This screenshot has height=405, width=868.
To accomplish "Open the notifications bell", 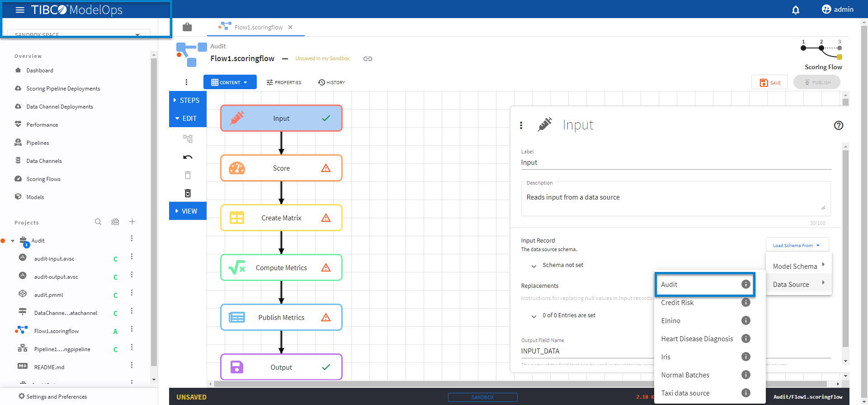I will point(796,10).
